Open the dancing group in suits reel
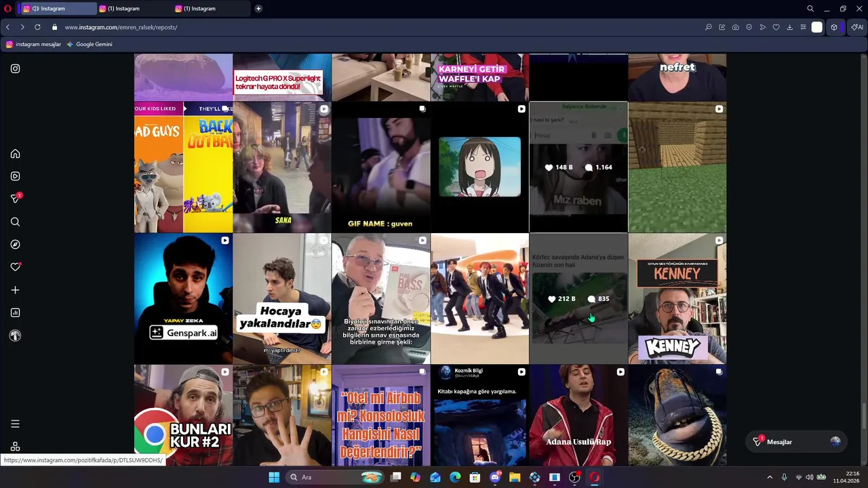This screenshot has height=488, width=868. click(x=479, y=299)
